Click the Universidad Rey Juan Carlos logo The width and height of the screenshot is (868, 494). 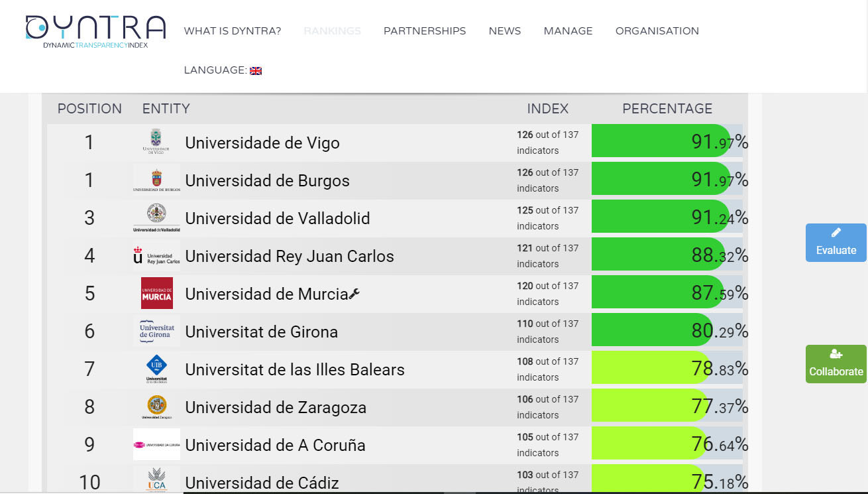click(x=156, y=256)
